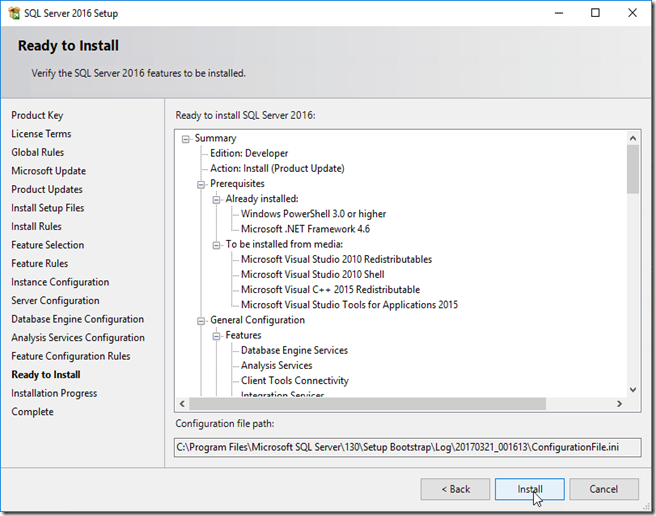
Task: Select the Feature Selection step
Action: 48,245
